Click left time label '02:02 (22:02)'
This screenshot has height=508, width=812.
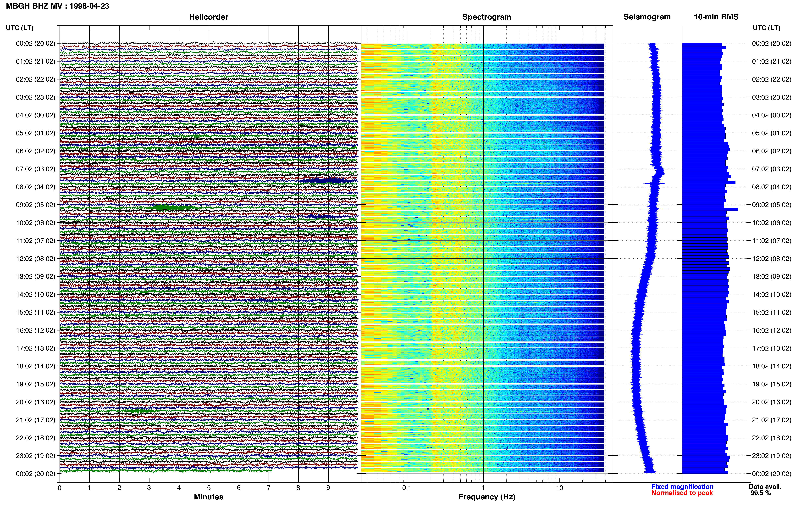36,79
